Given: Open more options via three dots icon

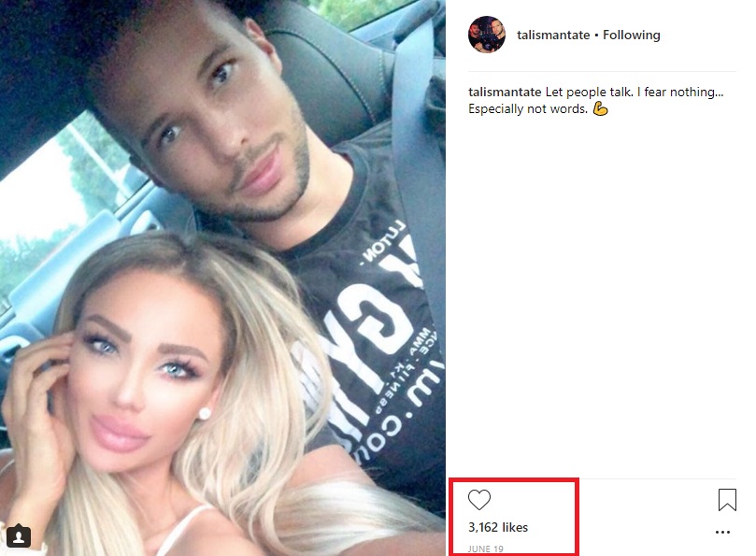Looking at the screenshot, I should coord(722,532).
